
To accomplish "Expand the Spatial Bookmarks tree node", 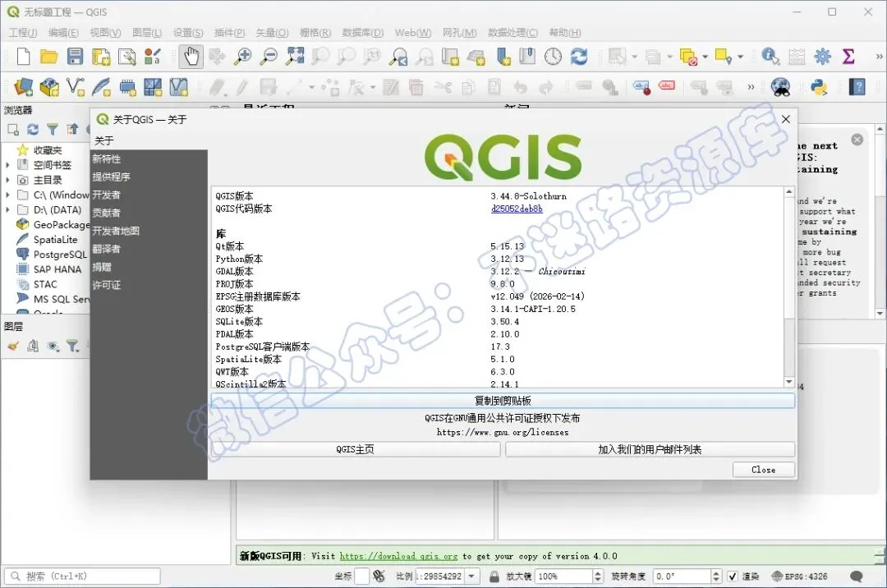I will [x=7, y=165].
